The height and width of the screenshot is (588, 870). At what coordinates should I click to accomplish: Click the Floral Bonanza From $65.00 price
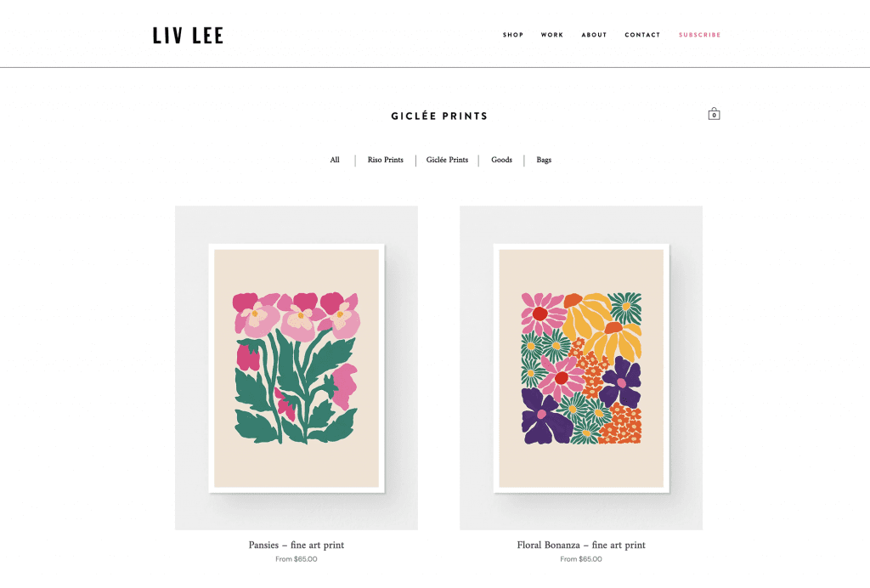pos(581,559)
